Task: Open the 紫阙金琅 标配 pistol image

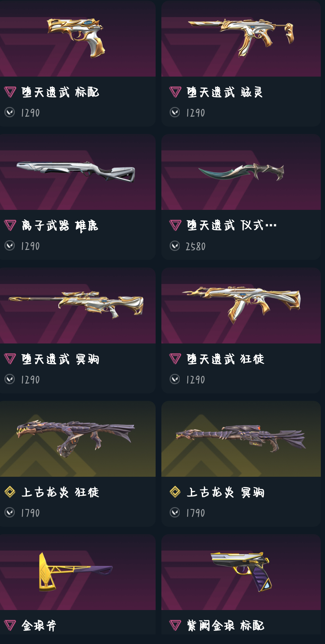Action: pyautogui.click(x=241, y=571)
